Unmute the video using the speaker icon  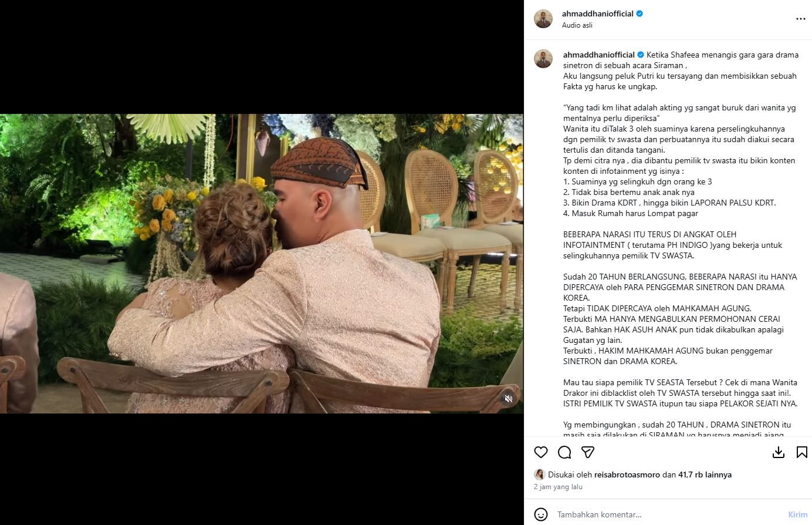[509, 399]
